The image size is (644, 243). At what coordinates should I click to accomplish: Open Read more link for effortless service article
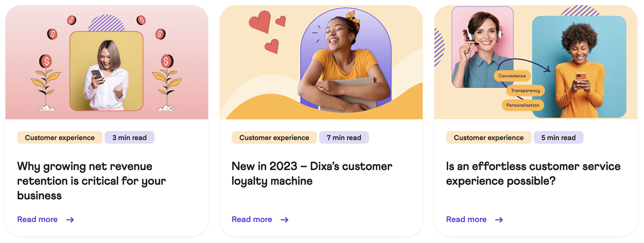(466, 219)
